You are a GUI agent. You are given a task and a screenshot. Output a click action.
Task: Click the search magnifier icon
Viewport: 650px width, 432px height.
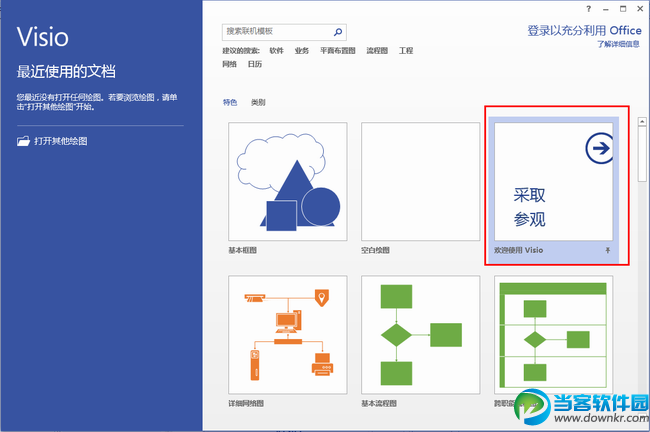coord(338,32)
